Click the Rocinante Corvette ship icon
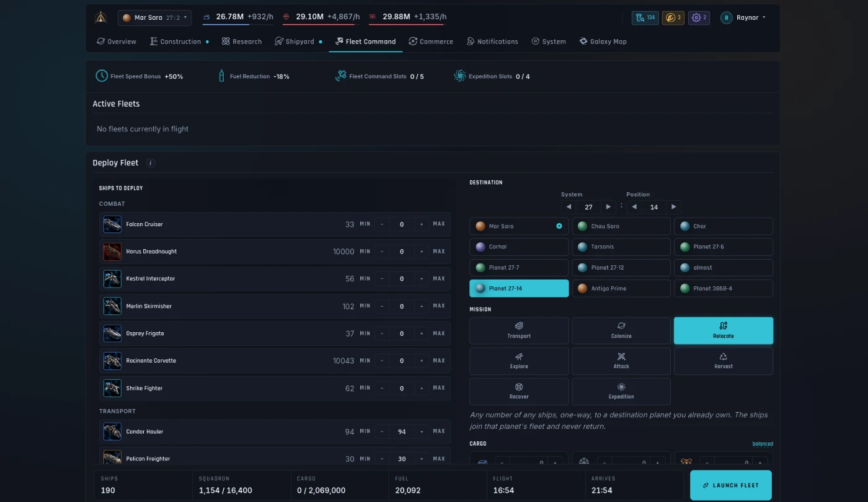 [x=112, y=361]
